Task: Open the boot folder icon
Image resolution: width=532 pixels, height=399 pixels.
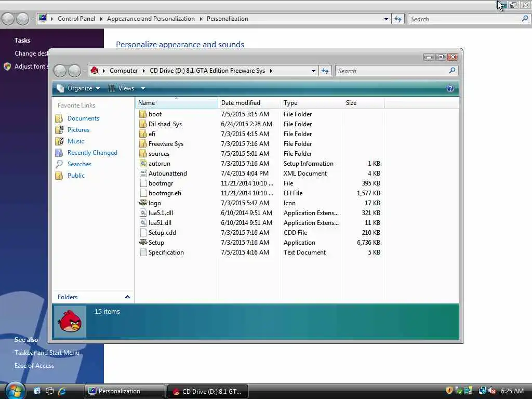Action: click(x=143, y=114)
